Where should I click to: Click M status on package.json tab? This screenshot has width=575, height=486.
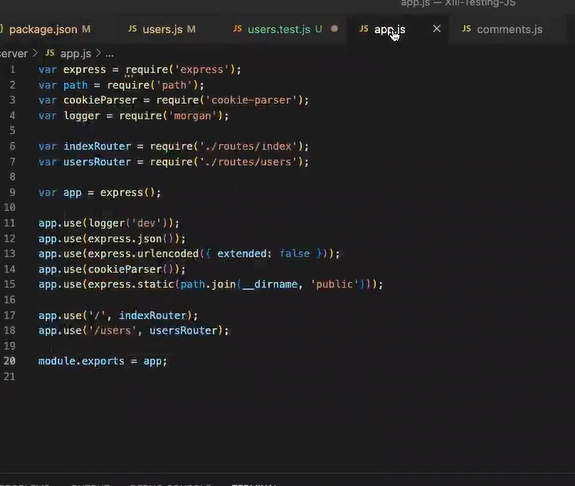click(86, 29)
